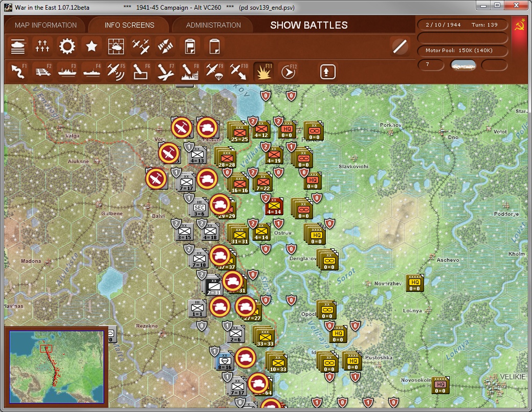Select the HQ unit near Novosokolniki
Screen dimensions: 532x412
(x=440, y=385)
